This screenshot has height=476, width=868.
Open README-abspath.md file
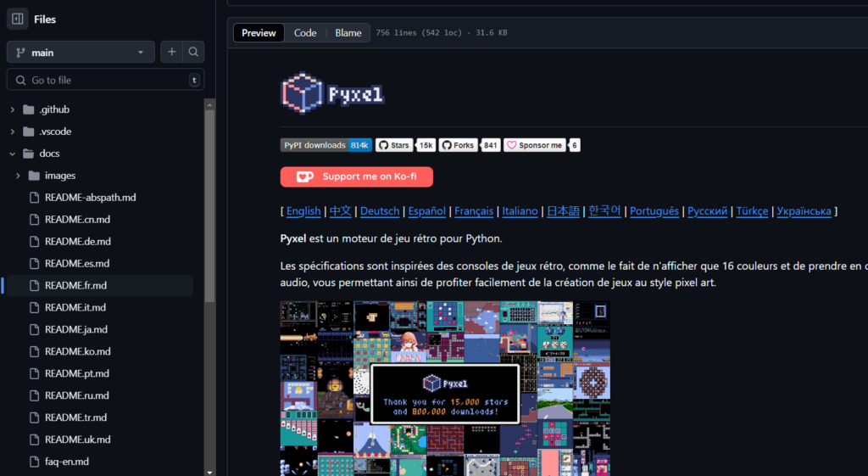90,197
